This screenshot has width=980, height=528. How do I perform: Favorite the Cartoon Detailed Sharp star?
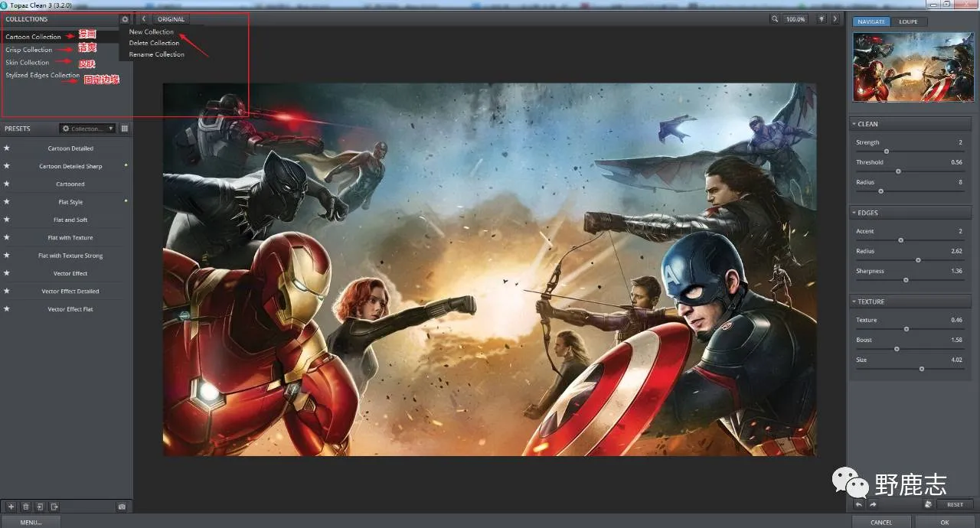7,166
